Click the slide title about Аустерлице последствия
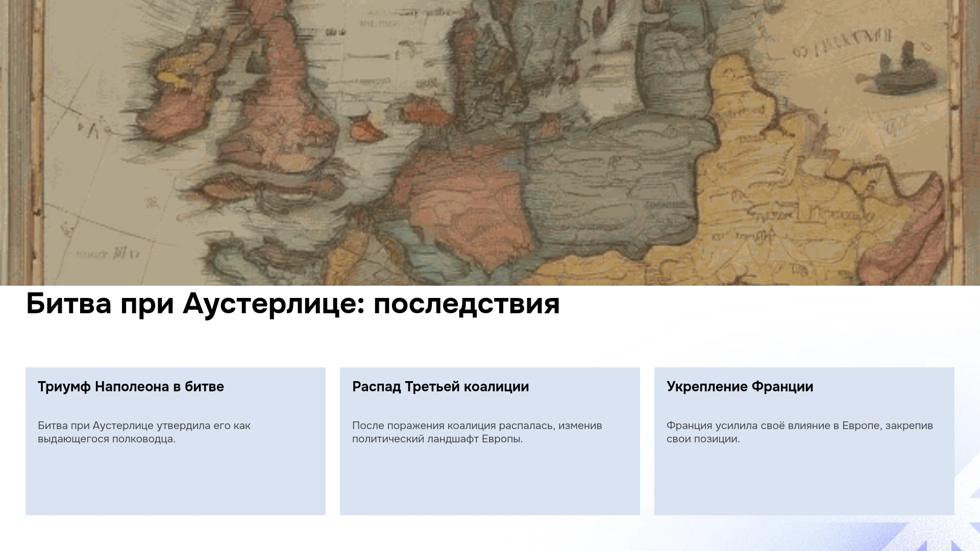The height and width of the screenshot is (551, 980). click(x=293, y=304)
